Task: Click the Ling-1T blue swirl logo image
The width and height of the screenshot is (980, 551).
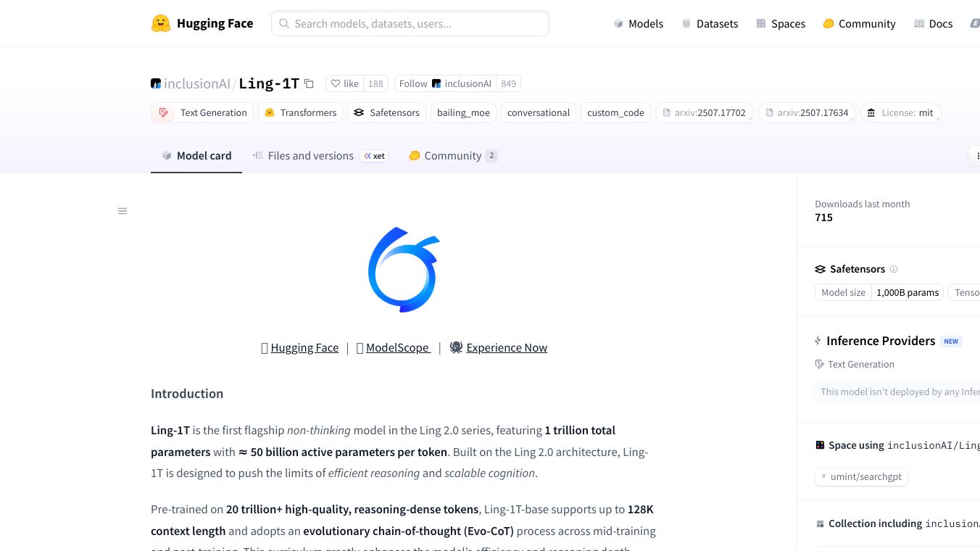Action: [x=404, y=270]
